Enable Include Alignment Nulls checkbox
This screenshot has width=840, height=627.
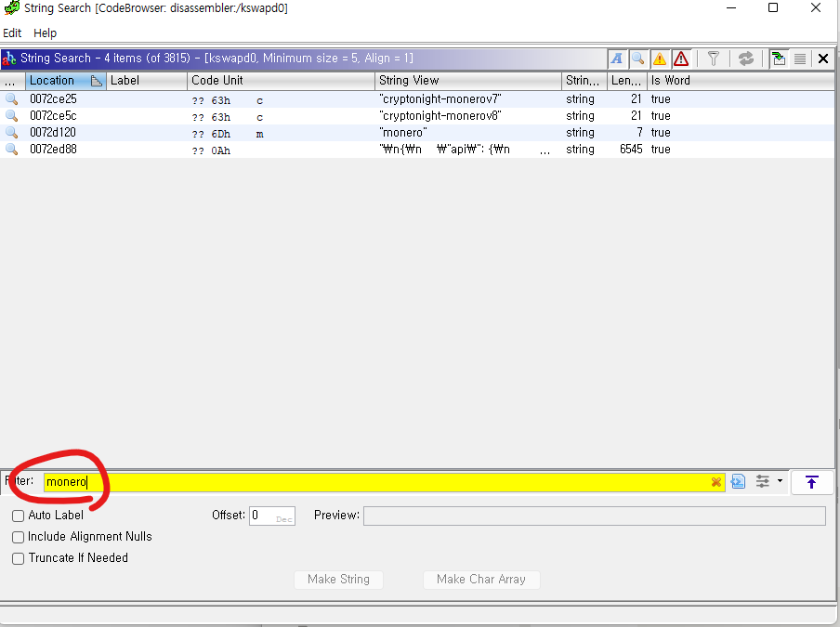pyautogui.click(x=19, y=537)
